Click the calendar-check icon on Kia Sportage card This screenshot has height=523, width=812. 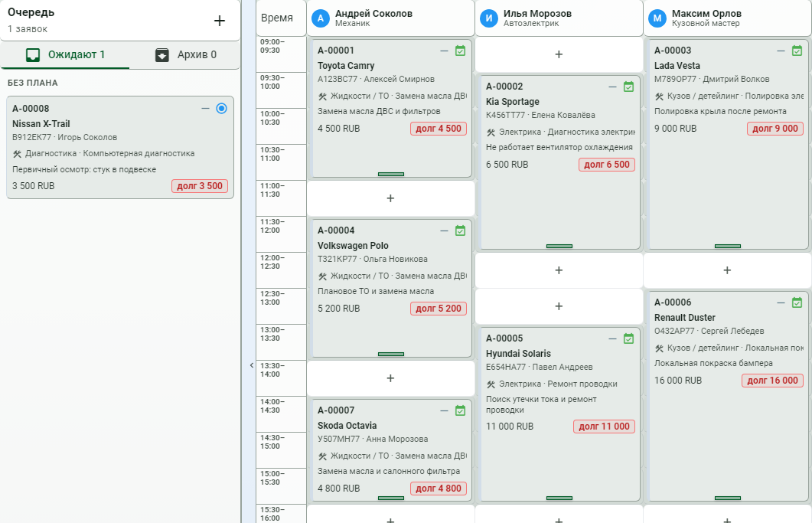[628, 87]
